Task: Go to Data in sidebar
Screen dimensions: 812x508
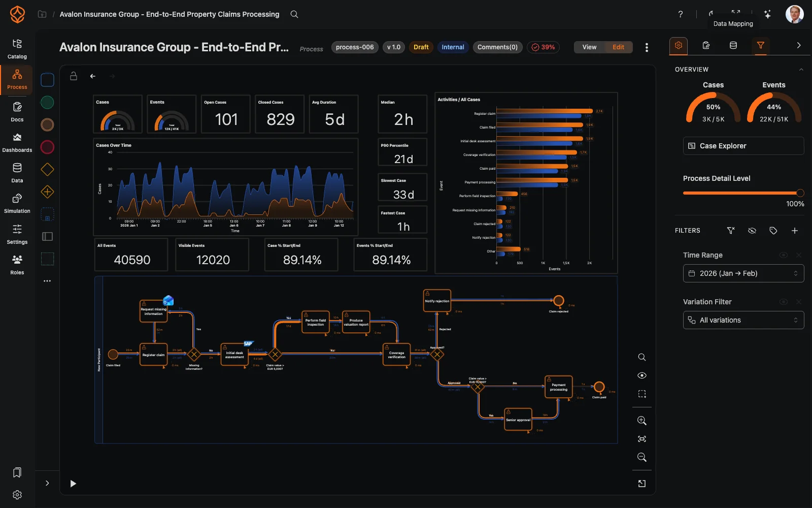Action: coord(17,173)
